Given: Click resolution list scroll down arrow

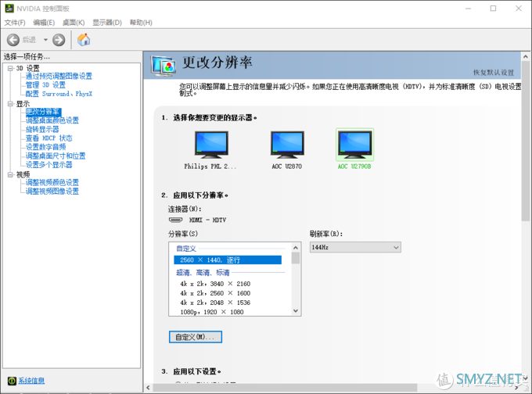Looking at the screenshot, I should (296, 311).
